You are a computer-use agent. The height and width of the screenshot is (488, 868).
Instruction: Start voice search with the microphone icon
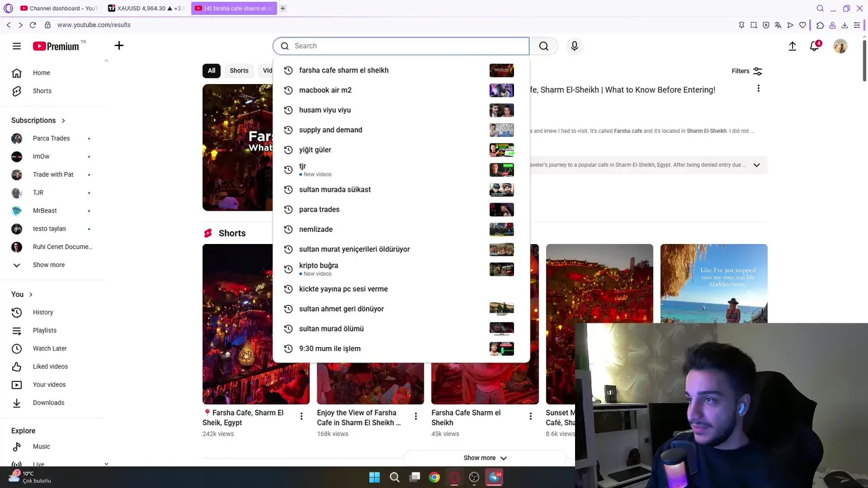click(x=574, y=46)
